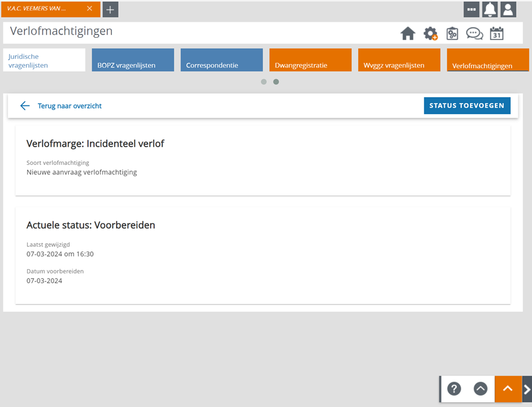Click the three dots more icon
The image size is (532, 407).
(x=471, y=9)
